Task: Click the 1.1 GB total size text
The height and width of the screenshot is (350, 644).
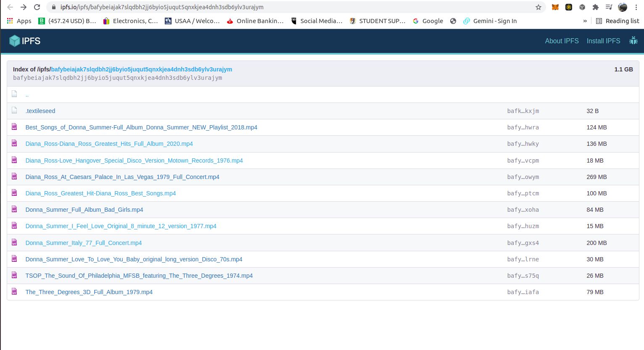Action: click(623, 69)
